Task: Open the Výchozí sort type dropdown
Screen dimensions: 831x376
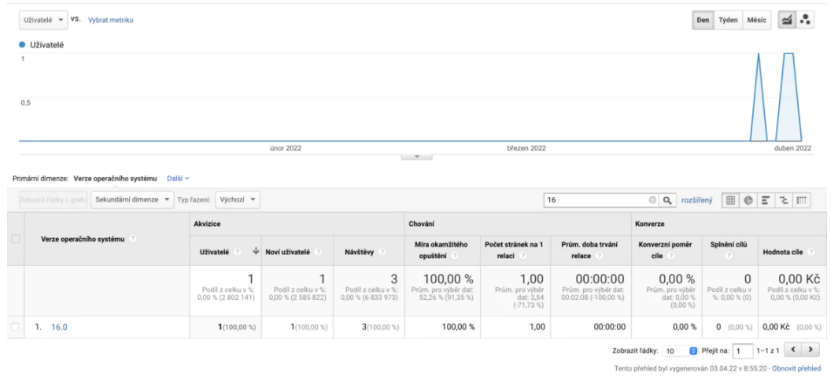Action: click(x=237, y=200)
